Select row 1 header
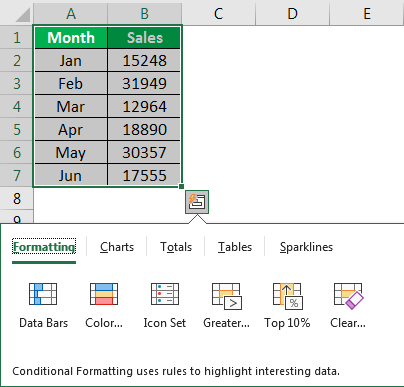This screenshot has height=387, width=404. coord(17,37)
